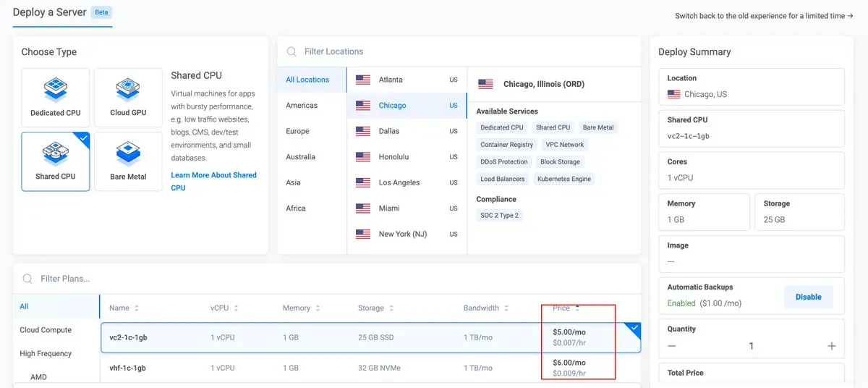The height and width of the screenshot is (388, 868).
Task: Switch back to the old experience
Action: [x=764, y=16]
